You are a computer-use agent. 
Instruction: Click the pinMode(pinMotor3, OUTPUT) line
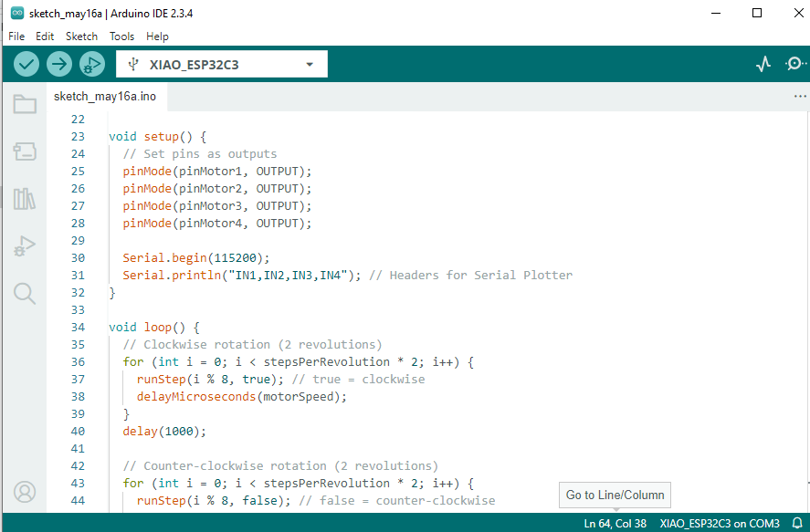(x=217, y=206)
